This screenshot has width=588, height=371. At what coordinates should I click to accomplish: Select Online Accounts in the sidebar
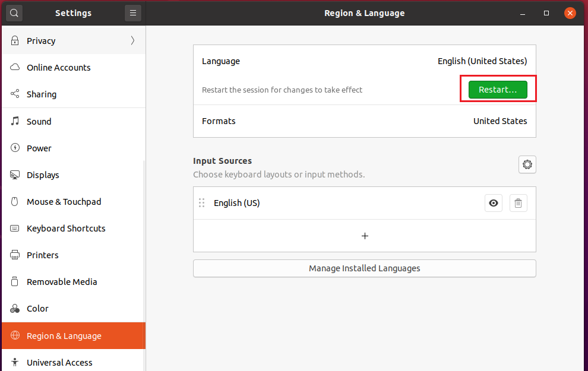[x=58, y=68]
